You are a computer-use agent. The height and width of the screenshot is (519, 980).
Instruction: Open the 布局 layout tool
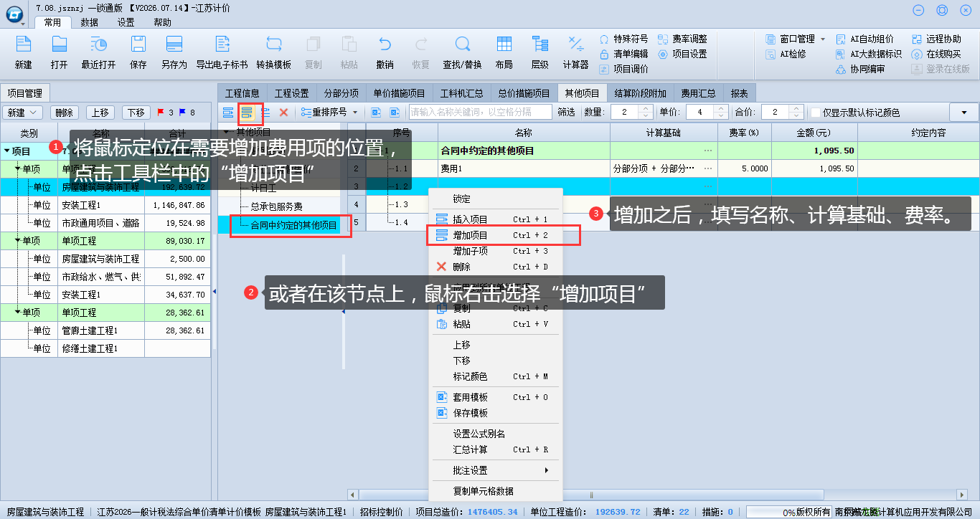(x=504, y=52)
